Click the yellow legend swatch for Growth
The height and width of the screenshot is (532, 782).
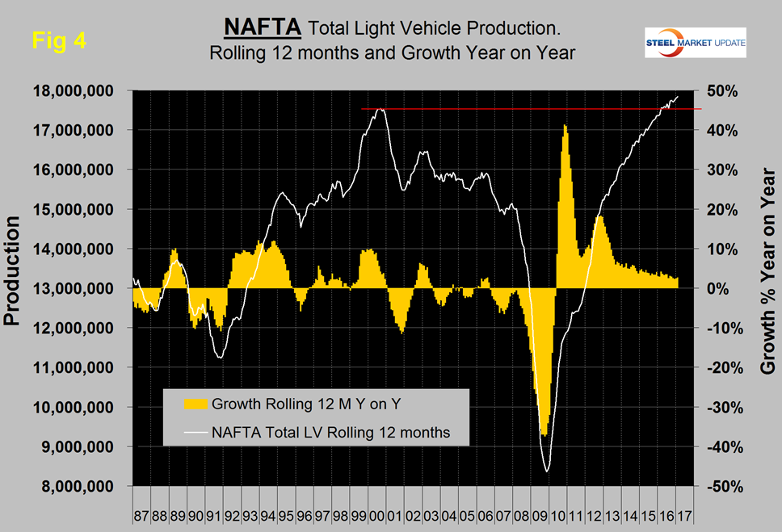coord(193,402)
